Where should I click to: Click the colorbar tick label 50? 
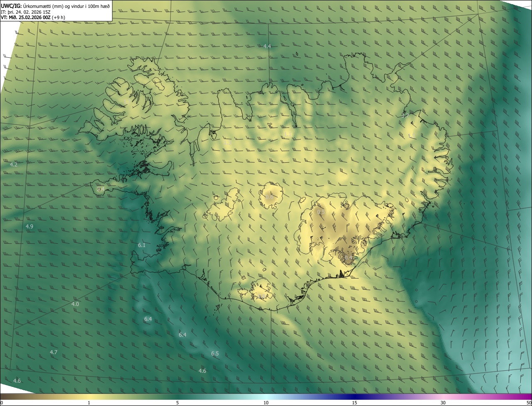529,403
